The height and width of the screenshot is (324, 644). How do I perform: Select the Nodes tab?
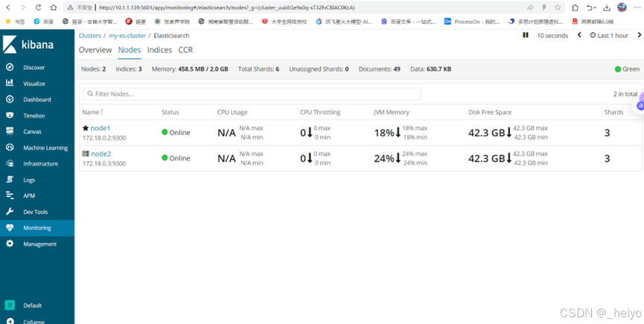click(130, 50)
